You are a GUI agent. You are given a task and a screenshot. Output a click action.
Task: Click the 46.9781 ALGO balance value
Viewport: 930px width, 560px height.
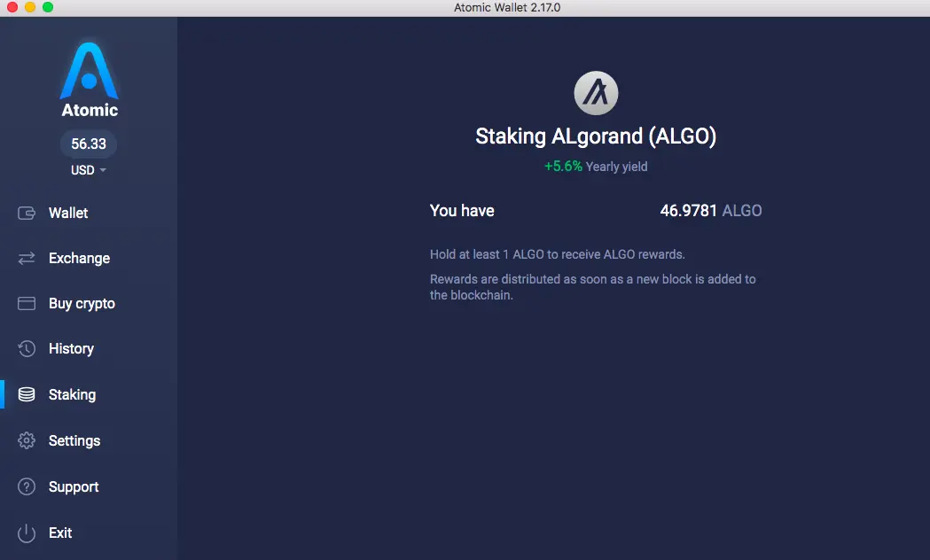[x=711, y=210]
